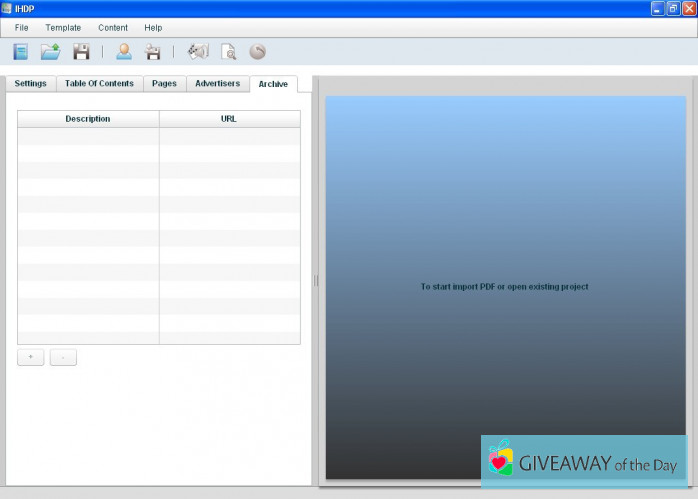This screenshot has width=698, height=499.
Task: Click the Description column header
Action: (x=88, y=119)
